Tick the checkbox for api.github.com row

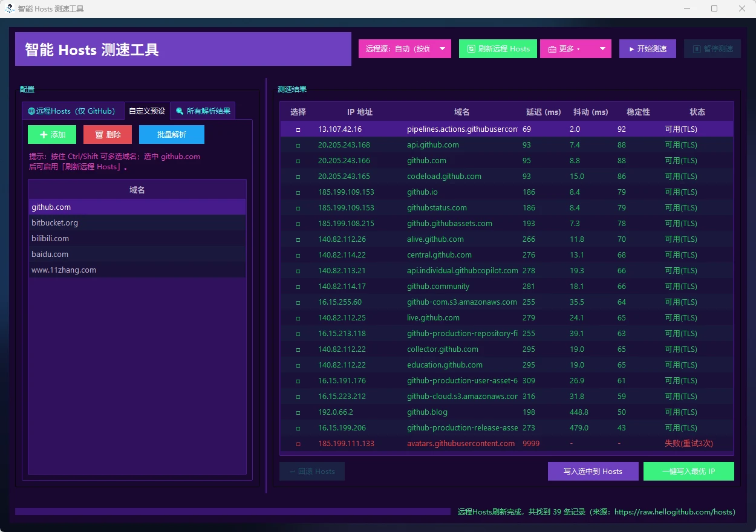(x=298, y=145)
